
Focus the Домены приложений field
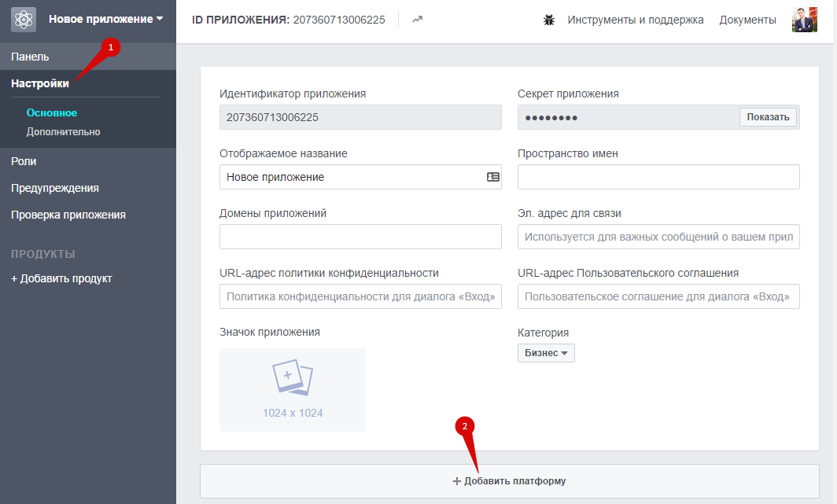pyautogui.click(x=360, y=237)
